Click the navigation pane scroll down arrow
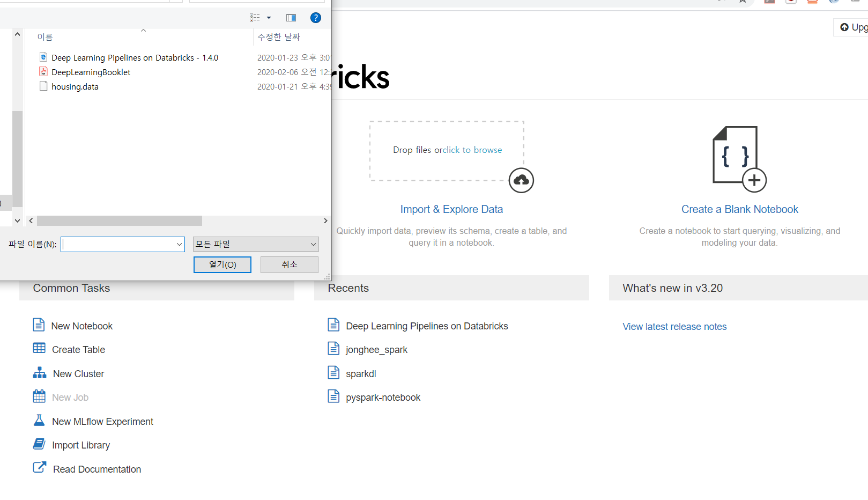 click(x=17, y=220)
